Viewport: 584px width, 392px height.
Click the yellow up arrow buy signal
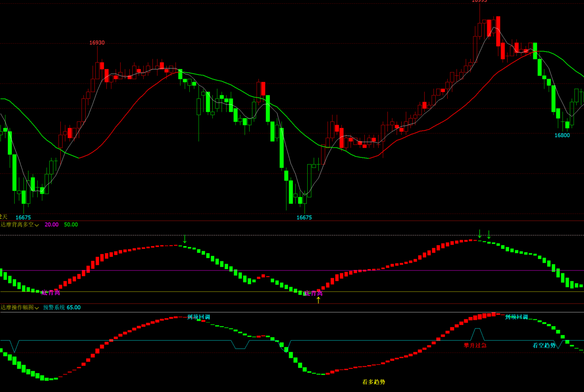click(x=318, y=300)
